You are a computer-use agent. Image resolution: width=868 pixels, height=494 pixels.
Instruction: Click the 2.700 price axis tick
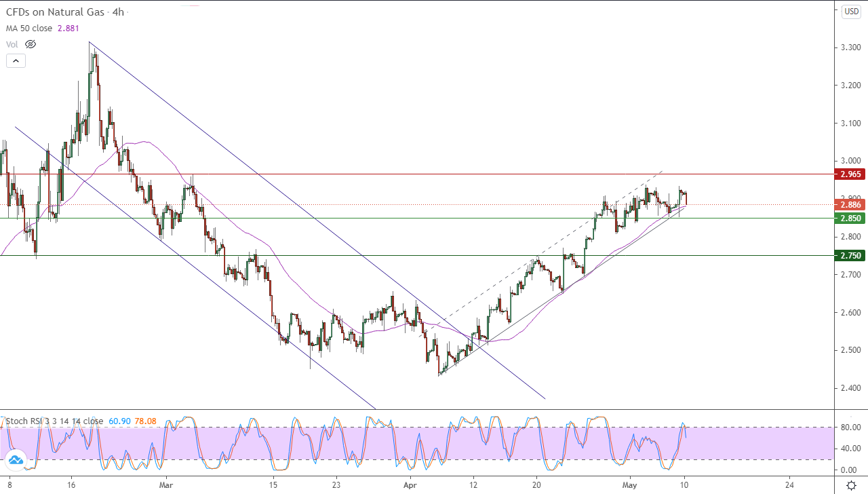851,275
